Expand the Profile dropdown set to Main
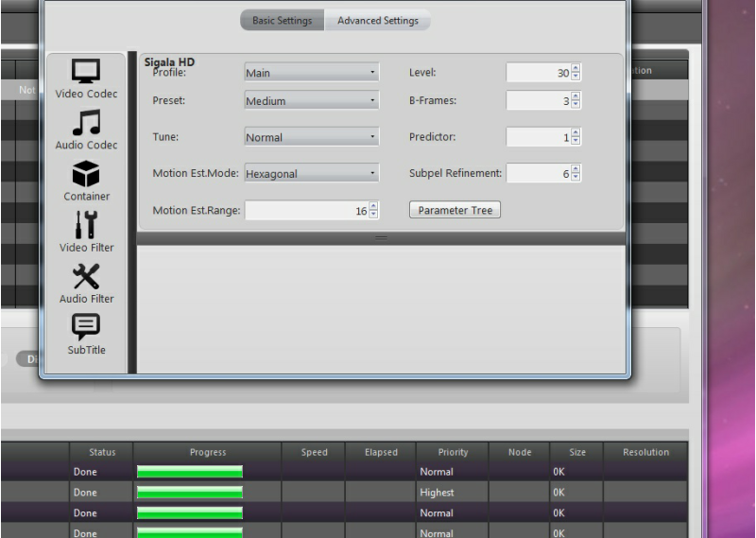Image resolution: width=756 pixels, height=538 pixels. click(311, 73)
